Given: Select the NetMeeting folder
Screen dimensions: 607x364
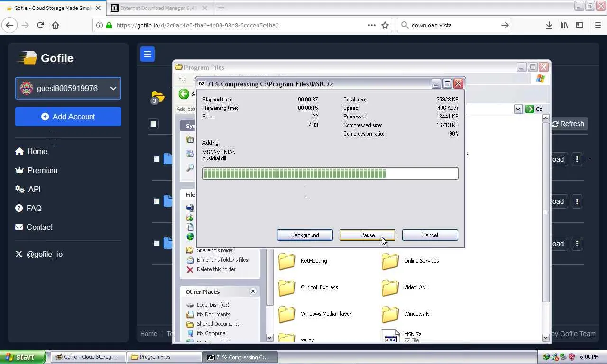Looking at the screenshot, I should pos(303,261).
